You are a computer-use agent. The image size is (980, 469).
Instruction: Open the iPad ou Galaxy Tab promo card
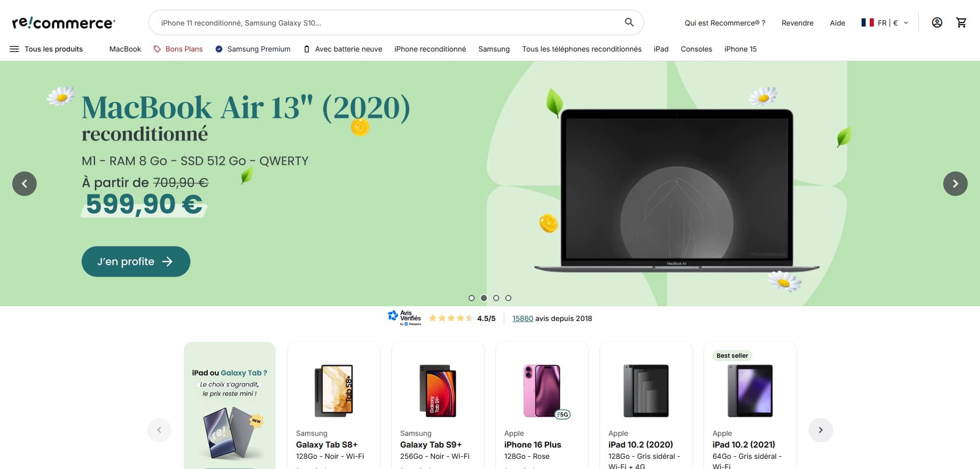tap(230, 405)
